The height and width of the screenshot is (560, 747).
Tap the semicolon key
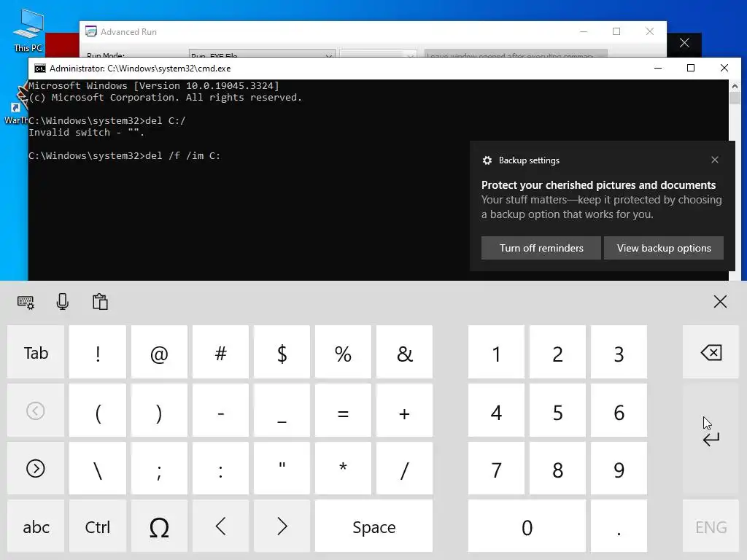pyautogui.click(x=159, y=469)
